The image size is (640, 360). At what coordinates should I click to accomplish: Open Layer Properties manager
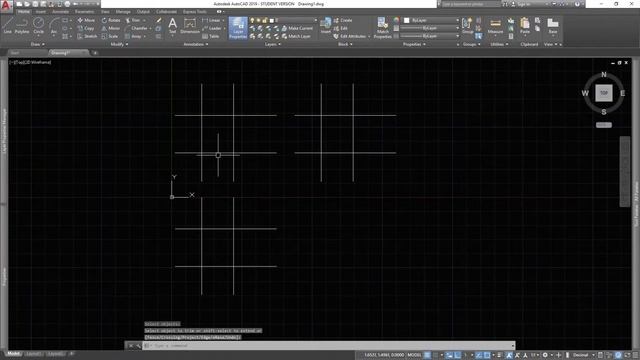(238, 28)
